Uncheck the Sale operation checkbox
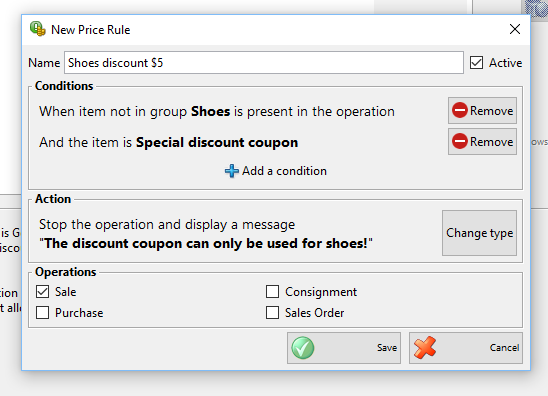 [43, 291]
